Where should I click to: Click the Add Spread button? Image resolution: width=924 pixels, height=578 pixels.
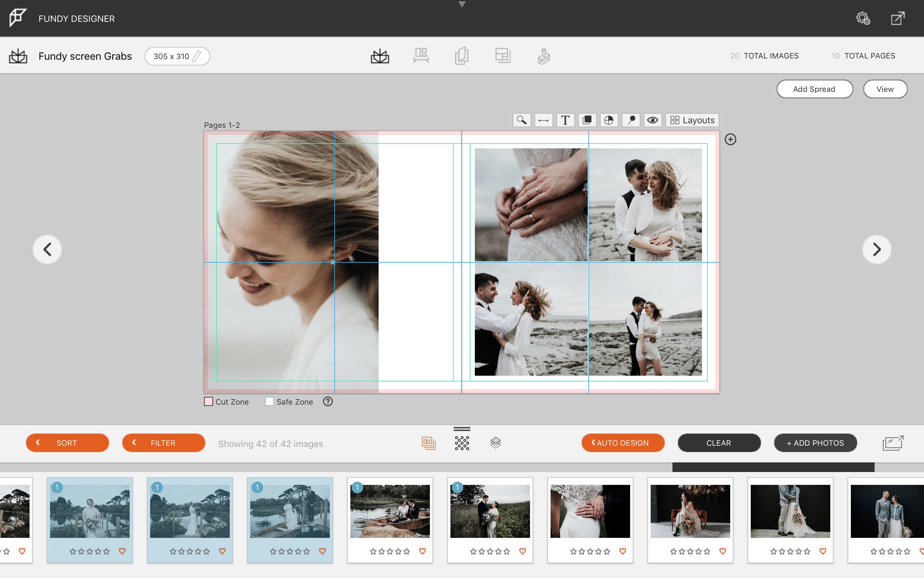814,89
